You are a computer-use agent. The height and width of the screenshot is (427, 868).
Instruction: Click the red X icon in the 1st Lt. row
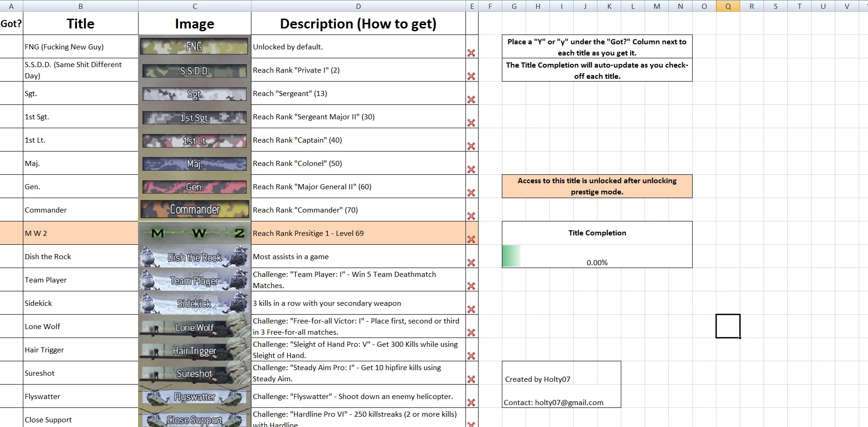click(x=471, y=146)
